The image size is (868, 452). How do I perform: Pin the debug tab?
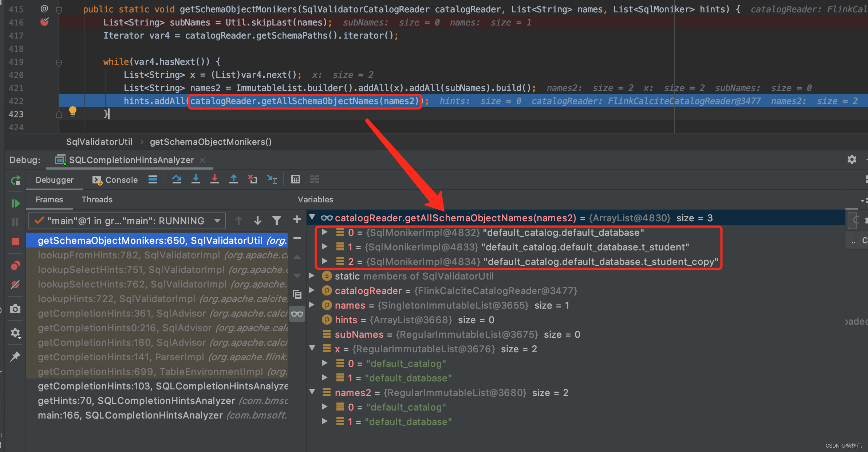(x=15, y=356)
